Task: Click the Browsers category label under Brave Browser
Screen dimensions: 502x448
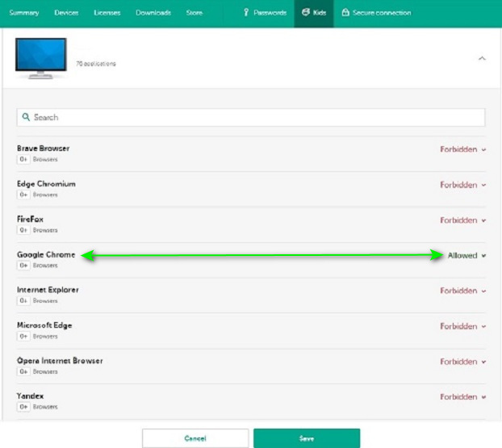Action: click(x=45, y=159)
